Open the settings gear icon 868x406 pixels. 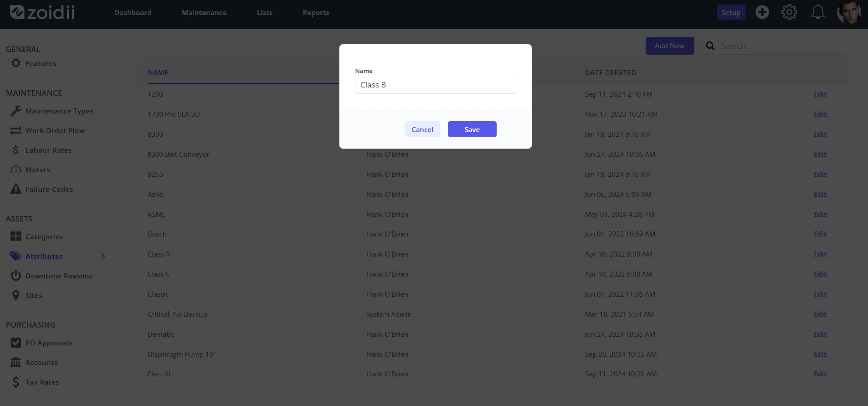tap(789, 12)
